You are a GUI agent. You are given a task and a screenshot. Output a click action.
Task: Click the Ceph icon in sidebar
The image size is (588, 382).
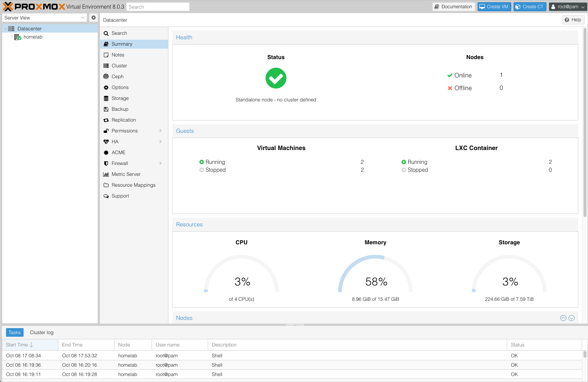(106, 77)
